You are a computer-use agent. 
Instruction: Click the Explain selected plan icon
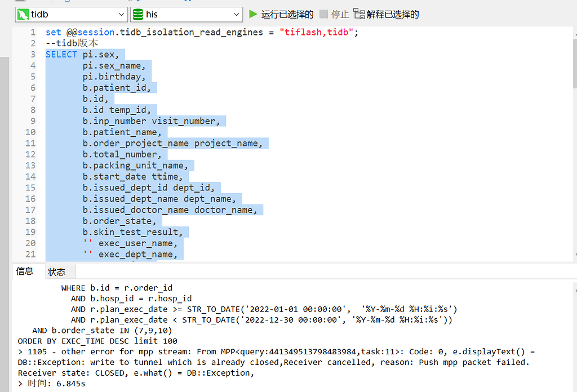tap(359, 14)
